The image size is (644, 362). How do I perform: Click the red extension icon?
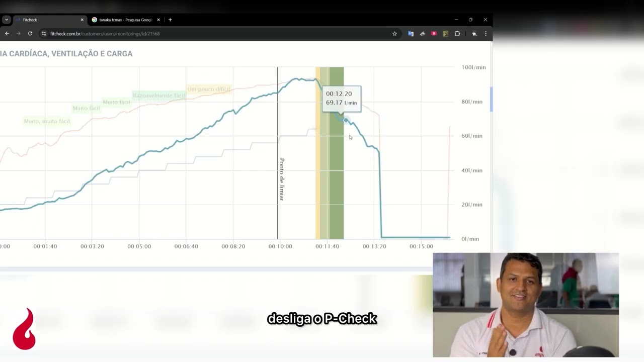click(x=434, y=34)
